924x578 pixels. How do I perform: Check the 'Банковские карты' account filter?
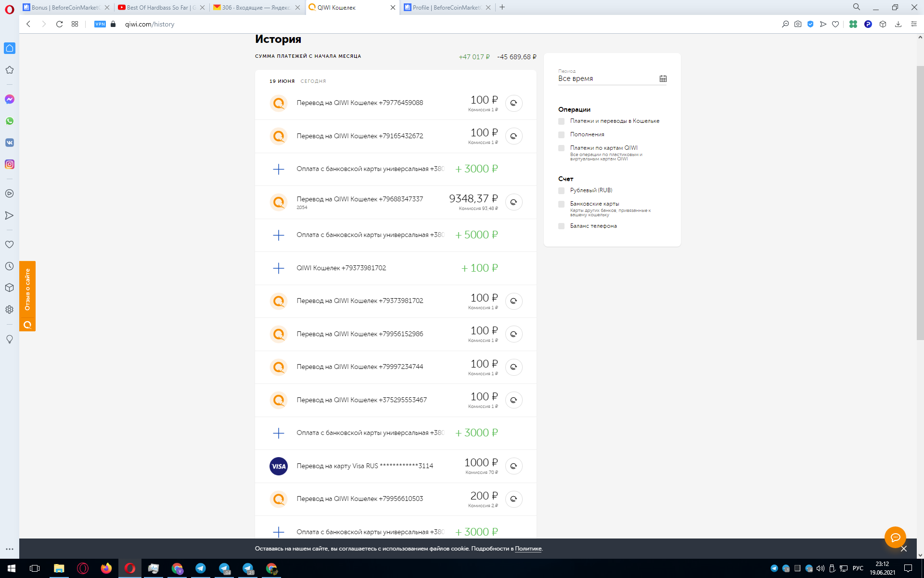[x=561, y=204]
